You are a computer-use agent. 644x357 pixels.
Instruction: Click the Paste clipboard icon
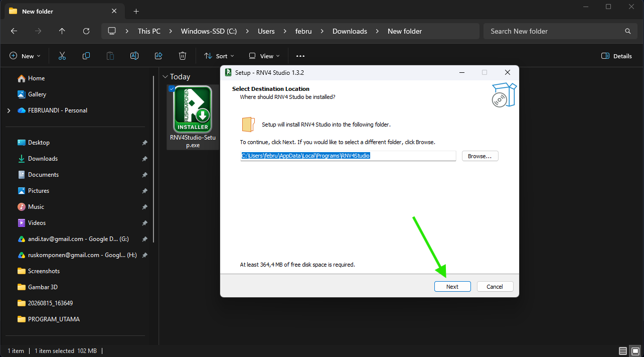110,56
